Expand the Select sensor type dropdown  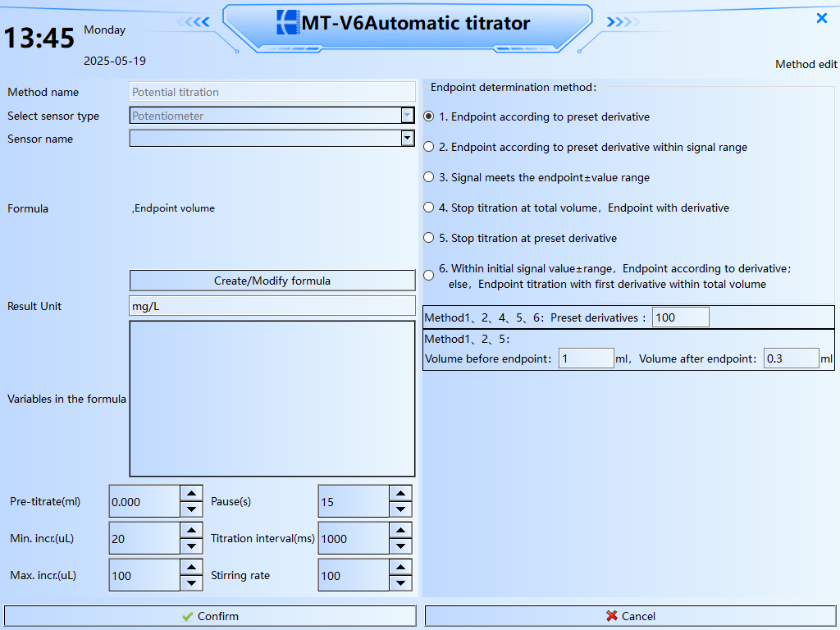[x=407, y=116]
